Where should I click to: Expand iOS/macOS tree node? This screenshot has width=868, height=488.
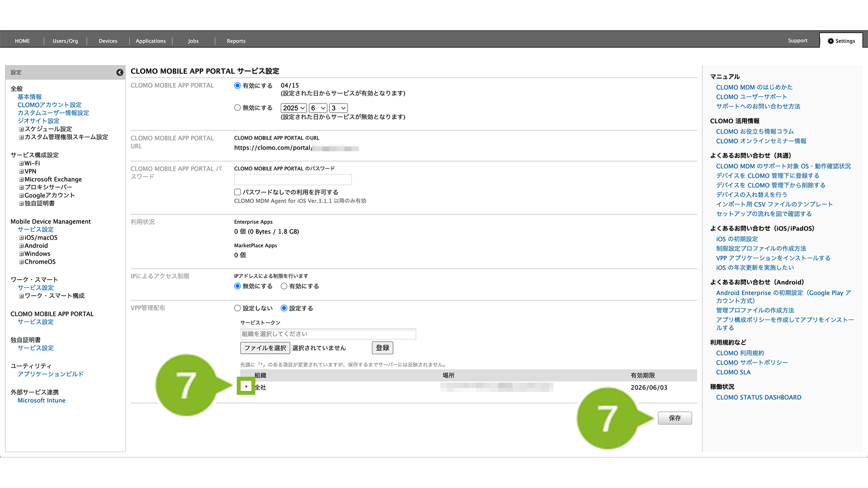click(x=21, y=238)
